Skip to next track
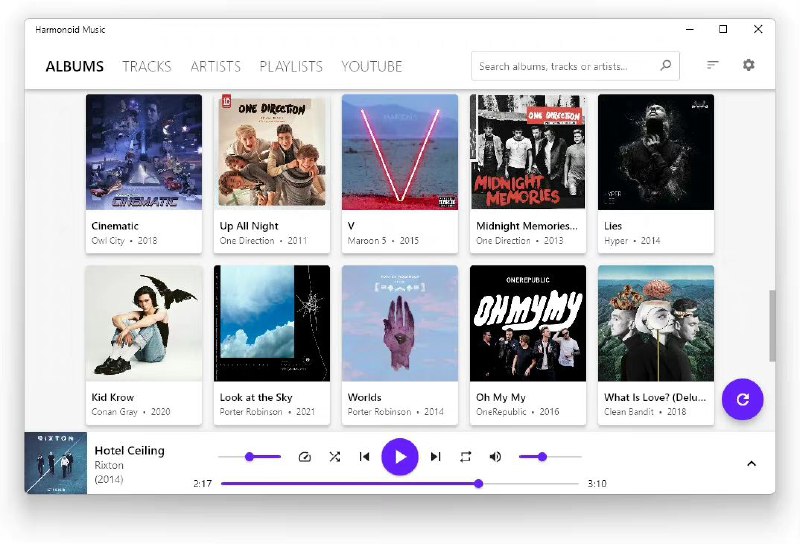Screen dimensions: 800x544 click(x=435, y=457)
